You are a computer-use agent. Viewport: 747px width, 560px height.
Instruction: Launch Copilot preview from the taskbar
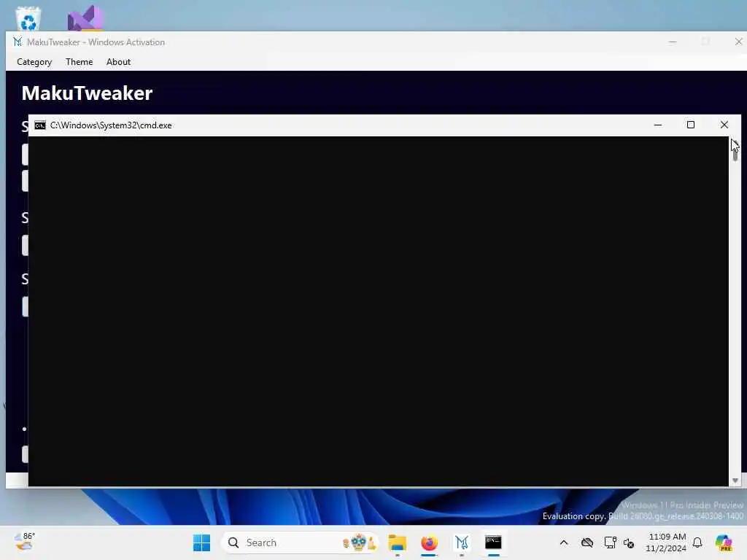click(724, 542)
